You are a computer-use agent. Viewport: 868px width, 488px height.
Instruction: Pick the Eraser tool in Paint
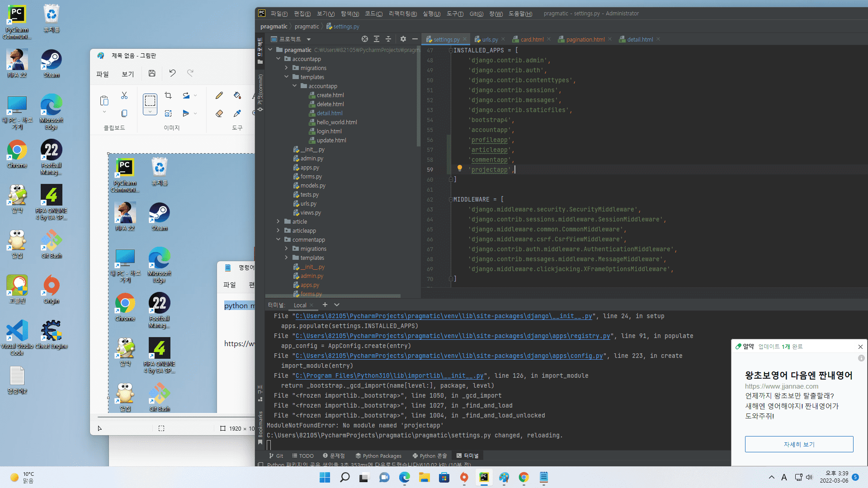tap(219, 113)
